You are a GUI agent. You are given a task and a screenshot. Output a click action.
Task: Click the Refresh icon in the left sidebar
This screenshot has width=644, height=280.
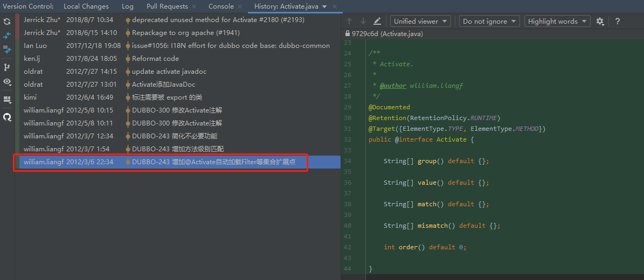[x=7, y=22]
